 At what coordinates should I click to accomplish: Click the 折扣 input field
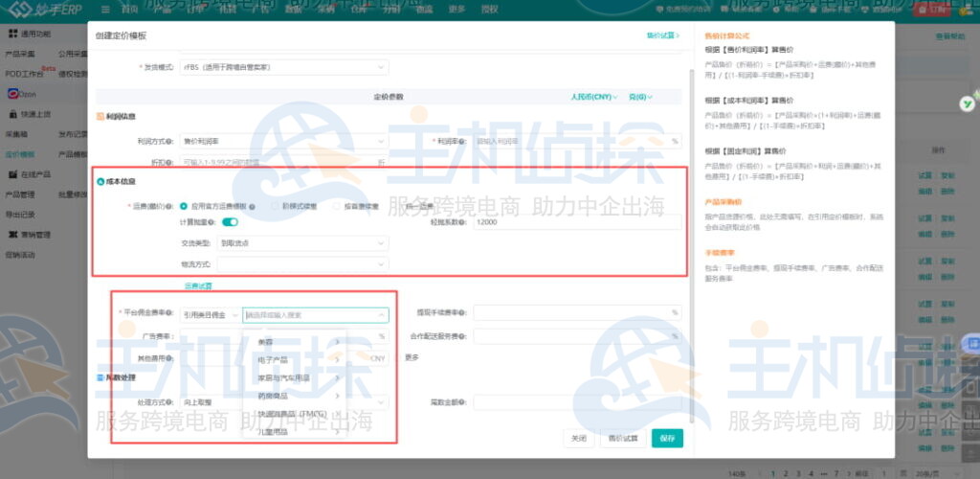[x=283, y=162]
